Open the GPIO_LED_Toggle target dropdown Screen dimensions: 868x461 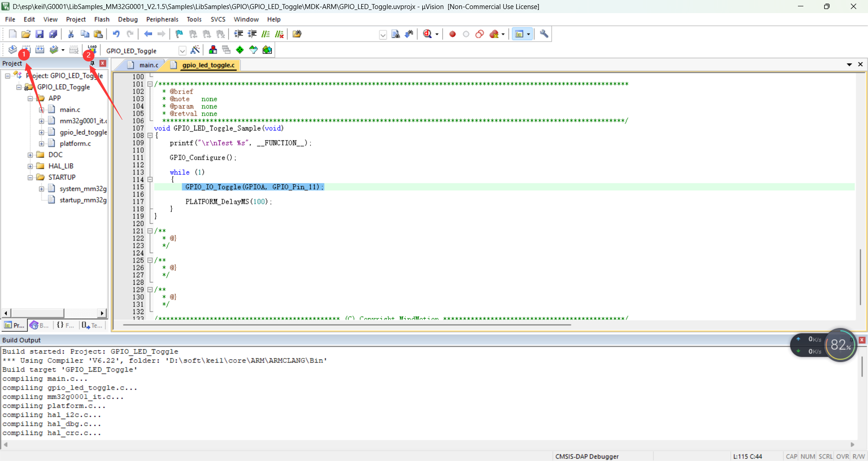point(182,51)
